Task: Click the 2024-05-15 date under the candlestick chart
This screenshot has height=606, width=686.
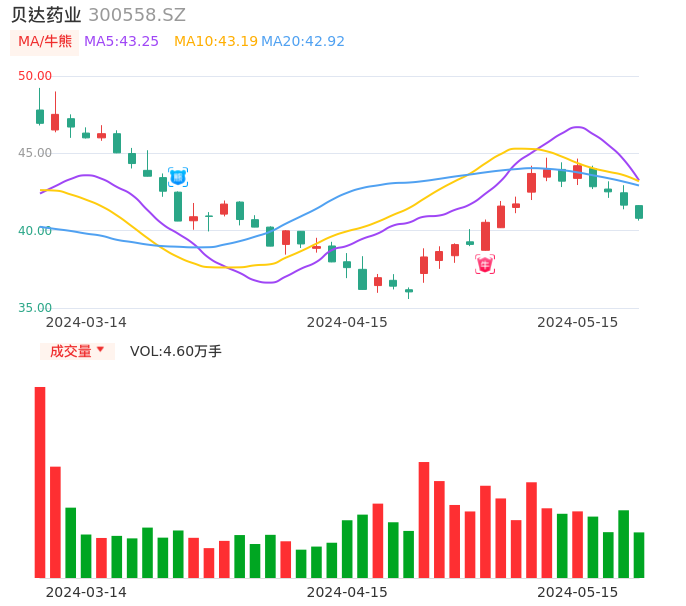Action: [x=578, y=322]
